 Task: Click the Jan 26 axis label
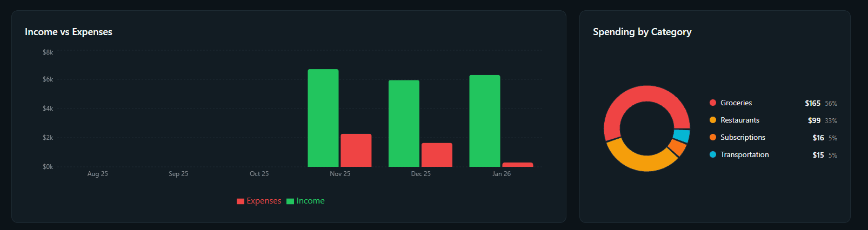coord(502,174)
